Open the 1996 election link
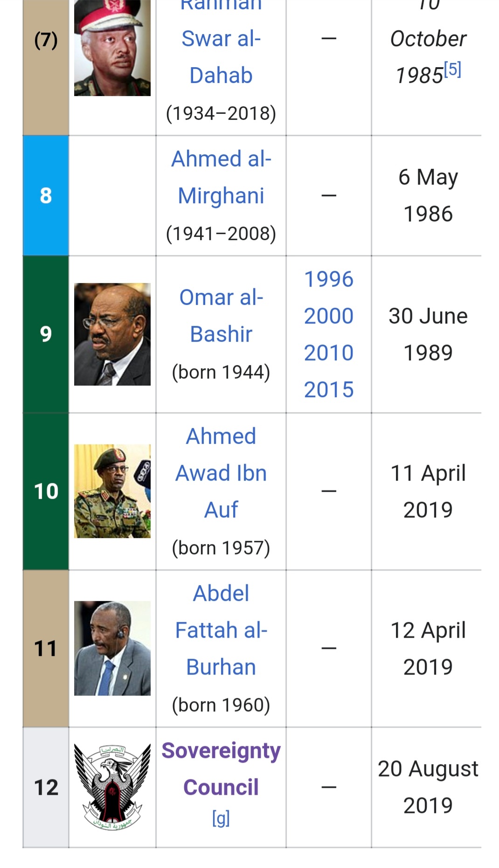Viewport: 499px width, 868px height. click(x=329, y=279)
